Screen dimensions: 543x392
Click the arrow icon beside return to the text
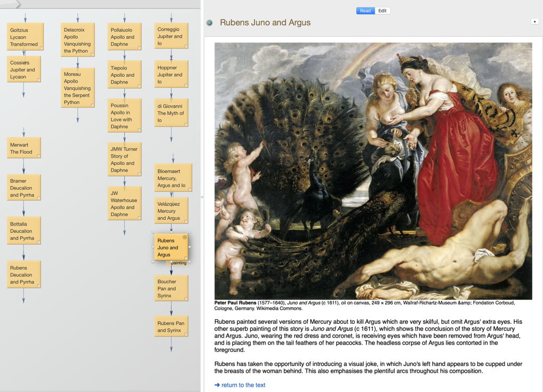(x=217, y=385)
